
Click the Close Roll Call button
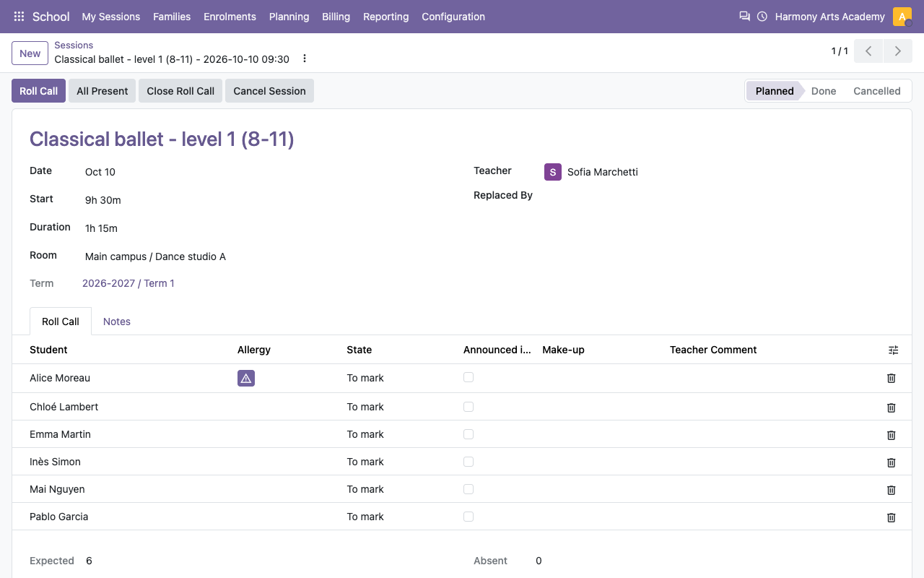[180, 91]
